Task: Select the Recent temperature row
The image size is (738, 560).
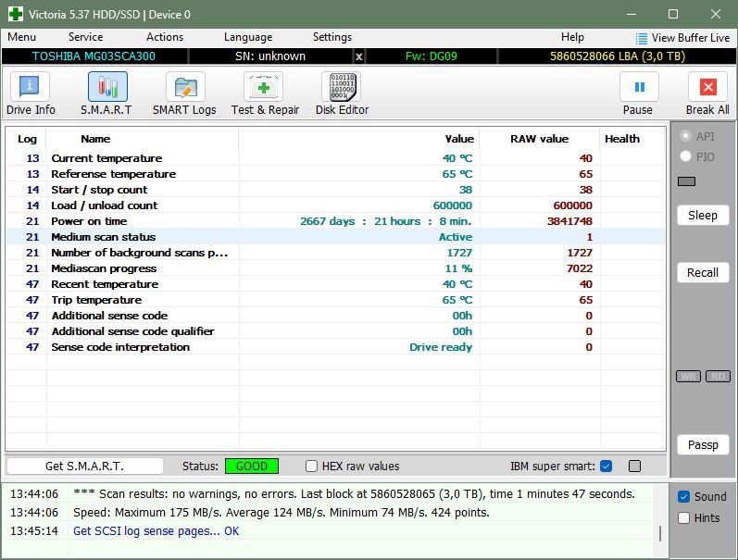Action: (x=336, y=285)
